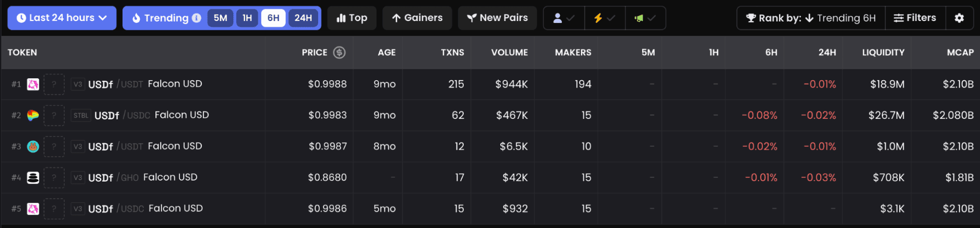The width and height of the screenshot is (980, 228).
Task: Open the Last 24 hours dropdown
Action: (62, 18)
